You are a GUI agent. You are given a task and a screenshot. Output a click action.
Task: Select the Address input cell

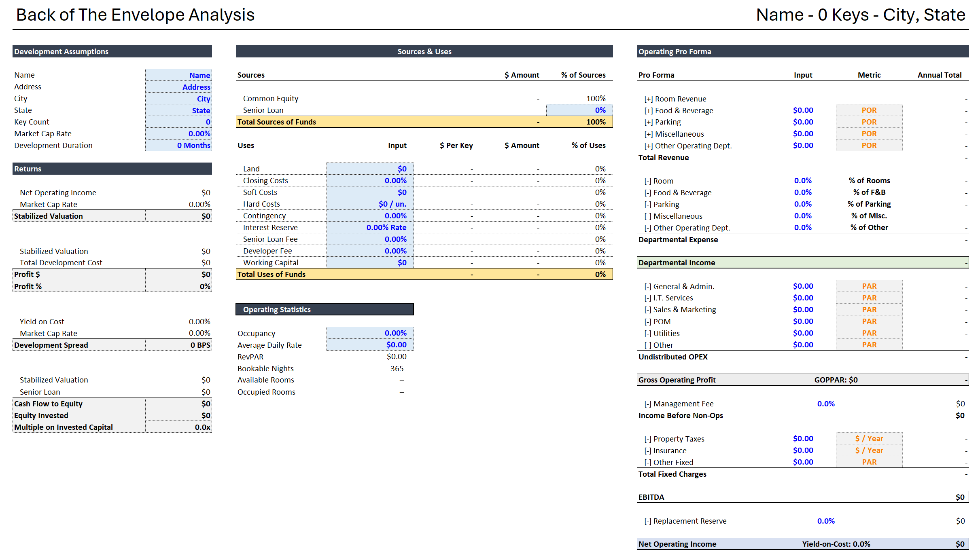tap(178, 87)
